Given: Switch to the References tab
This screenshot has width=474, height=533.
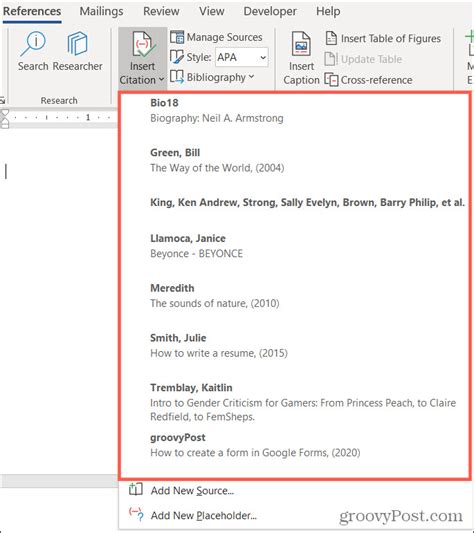Looking at the screenshot, I should pyautogui.click(x=32, y=11).
